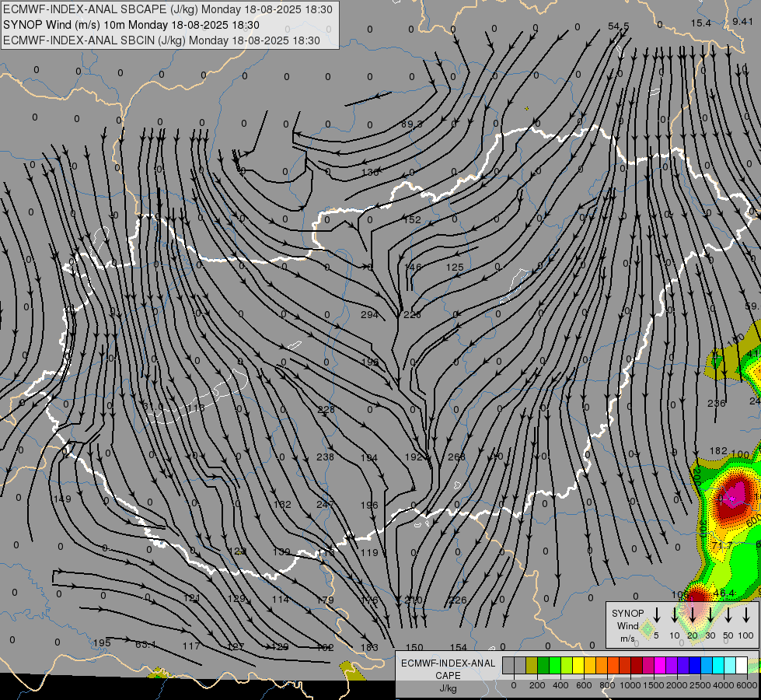Pick the bright cyan legend swatch
Viewport: 761px width, 700px height.
coord(717,665)
